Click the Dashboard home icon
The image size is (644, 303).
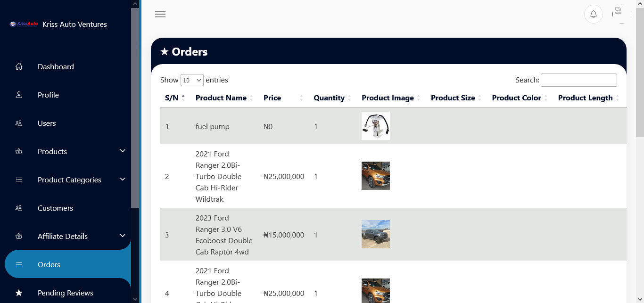[x=19, y=66]
